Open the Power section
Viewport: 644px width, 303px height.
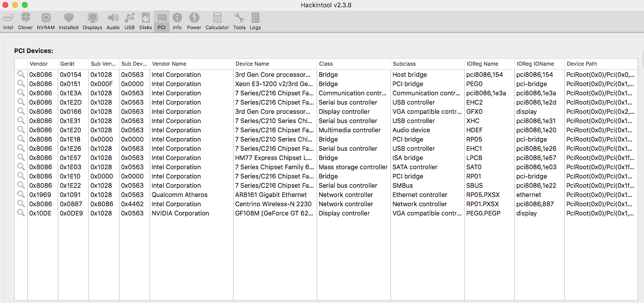pyautogui.click(x=194, y=22)
